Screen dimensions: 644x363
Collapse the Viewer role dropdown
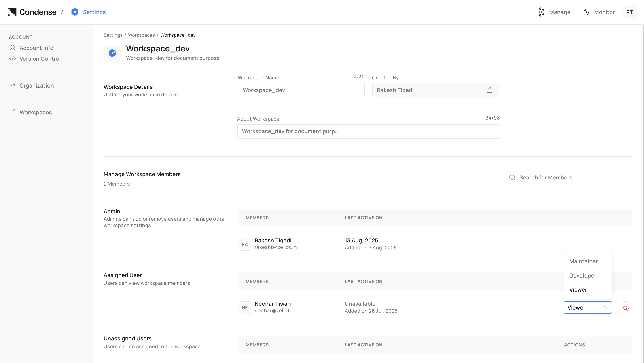pos(604,307)
